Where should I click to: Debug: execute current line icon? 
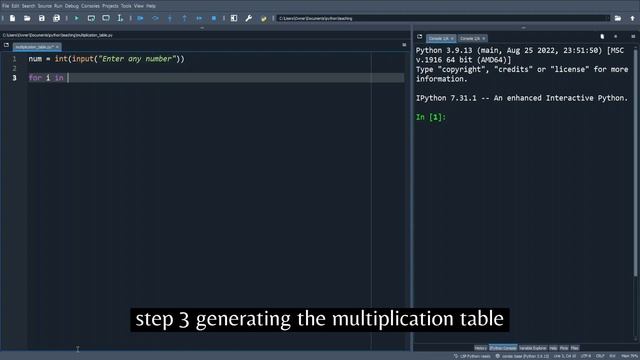[x=155, y=18]
